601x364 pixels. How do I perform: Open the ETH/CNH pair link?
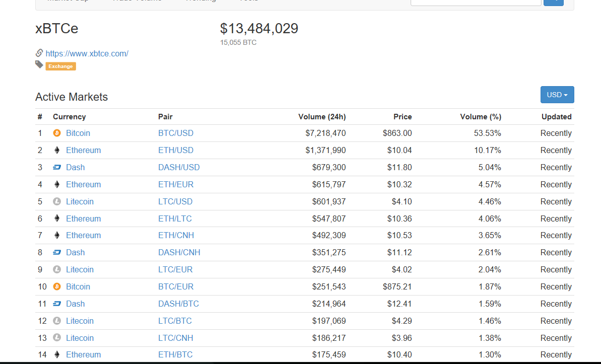point(176,235)
